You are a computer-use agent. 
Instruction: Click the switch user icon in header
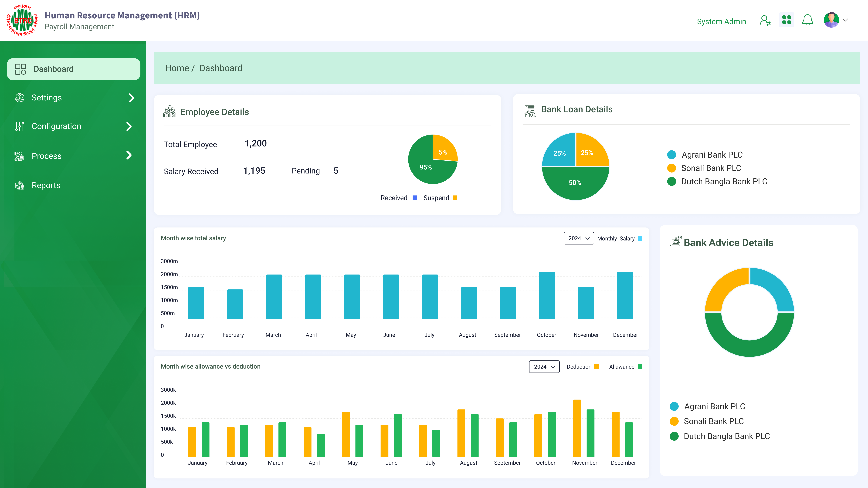tap(765, 20)
